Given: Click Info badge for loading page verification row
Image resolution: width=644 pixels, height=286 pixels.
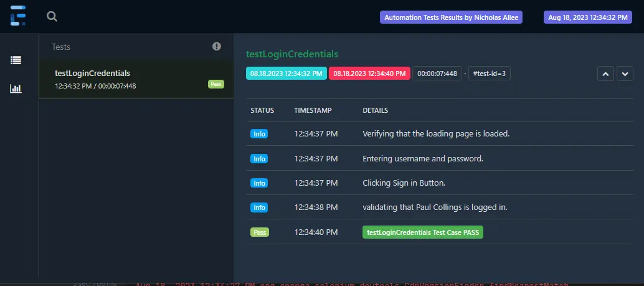Looking at the screenshot, I should (259, 133).
